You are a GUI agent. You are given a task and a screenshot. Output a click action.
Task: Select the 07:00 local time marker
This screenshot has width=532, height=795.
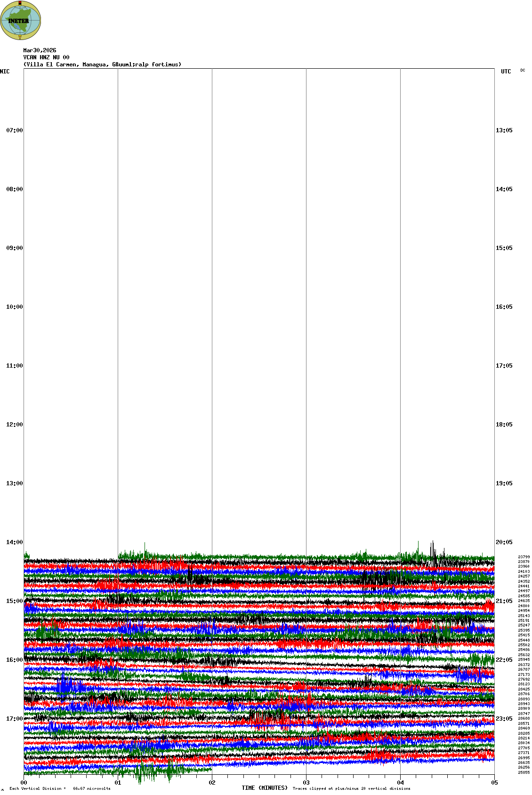(14, 130)
